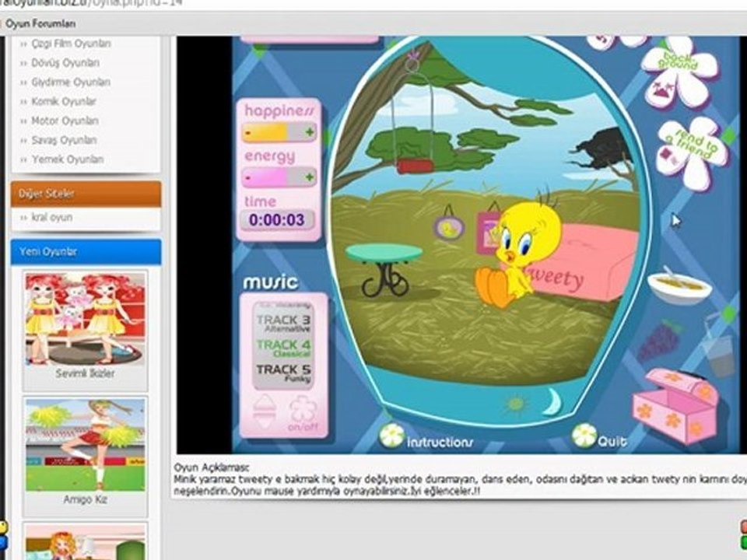Click the Oyun Açıklaması description heading
747x560 pixels.
click(212, 467)
